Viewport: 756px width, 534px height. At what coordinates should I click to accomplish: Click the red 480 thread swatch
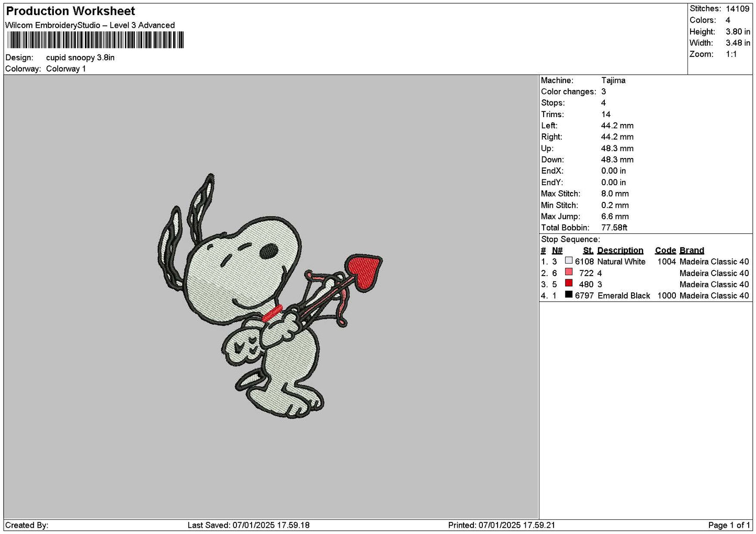569,283
